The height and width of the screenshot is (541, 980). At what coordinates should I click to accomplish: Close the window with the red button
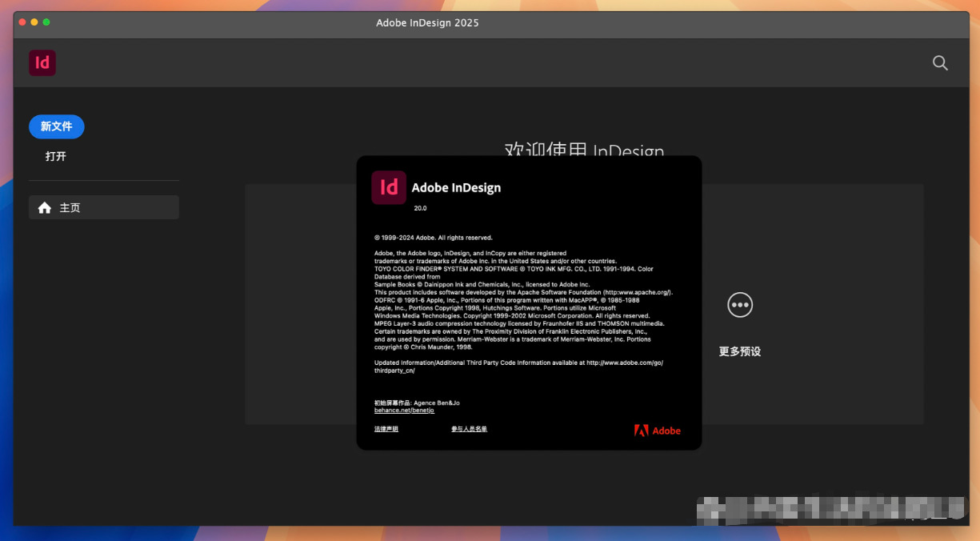click(22, 22)
